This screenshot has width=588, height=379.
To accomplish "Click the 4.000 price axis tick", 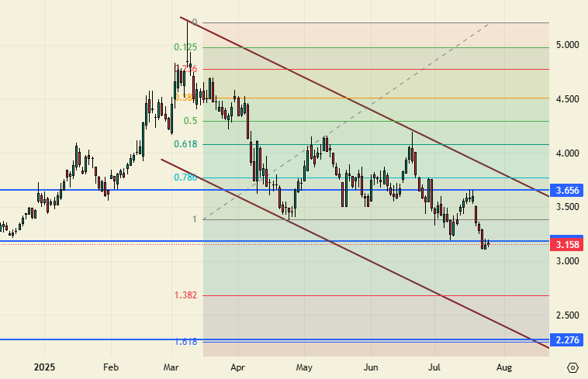I will pos(567,153).
